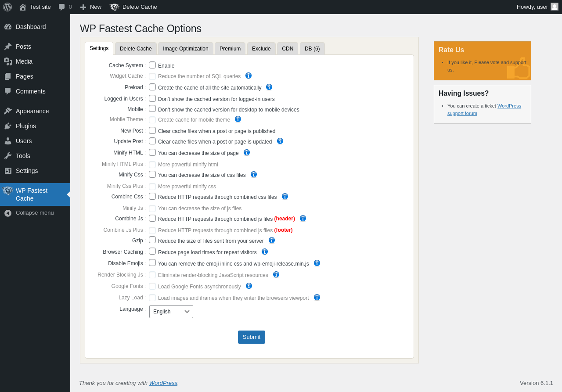Viewport: 562px width, 392px height.
Task: Collapse the admin sidebar menu
Action: 35,213
